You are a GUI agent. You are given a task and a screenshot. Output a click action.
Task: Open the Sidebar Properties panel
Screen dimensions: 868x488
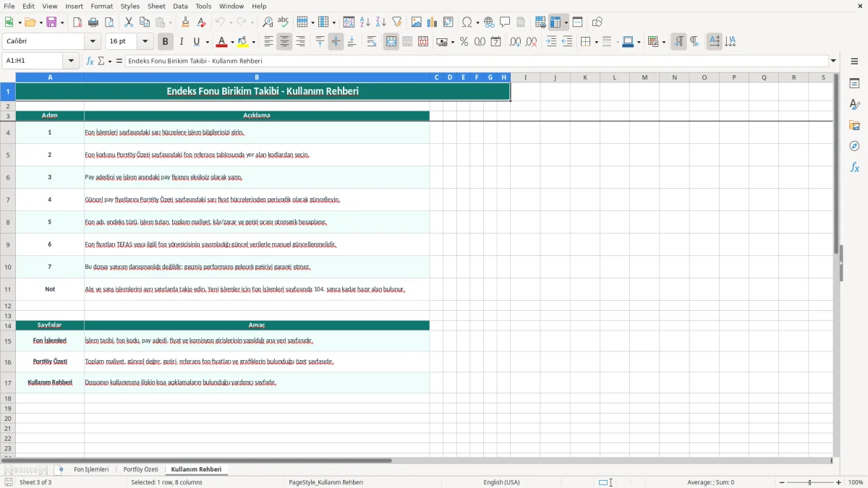854,83
